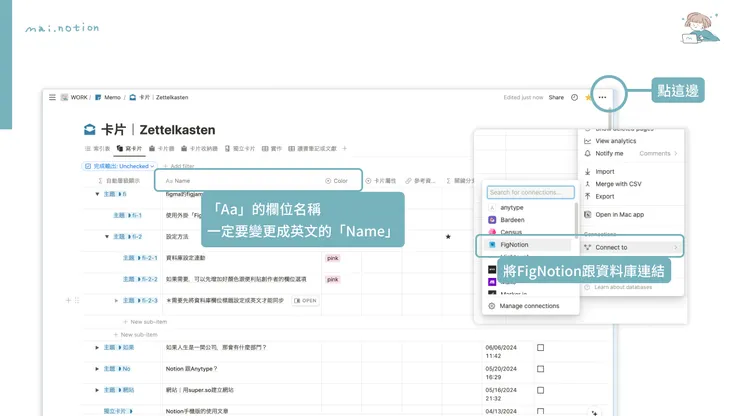Click the FigNotion connection icon
Viewport: 740px width, 416px height.
coord(492,245)
